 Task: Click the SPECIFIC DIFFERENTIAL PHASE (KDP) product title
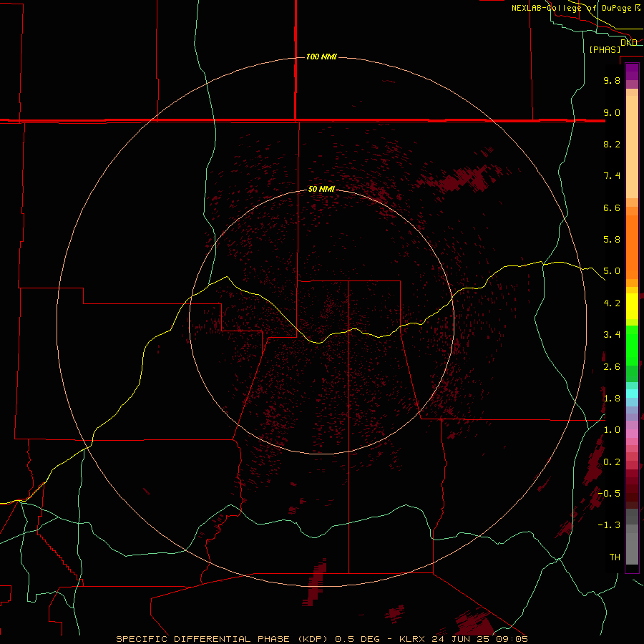click(x=224, y=639)
